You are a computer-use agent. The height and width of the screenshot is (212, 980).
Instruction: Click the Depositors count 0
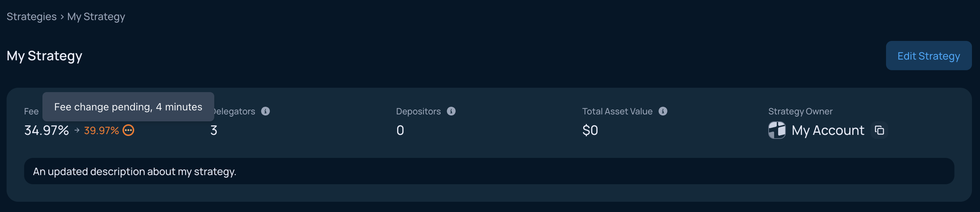(400, 130)
